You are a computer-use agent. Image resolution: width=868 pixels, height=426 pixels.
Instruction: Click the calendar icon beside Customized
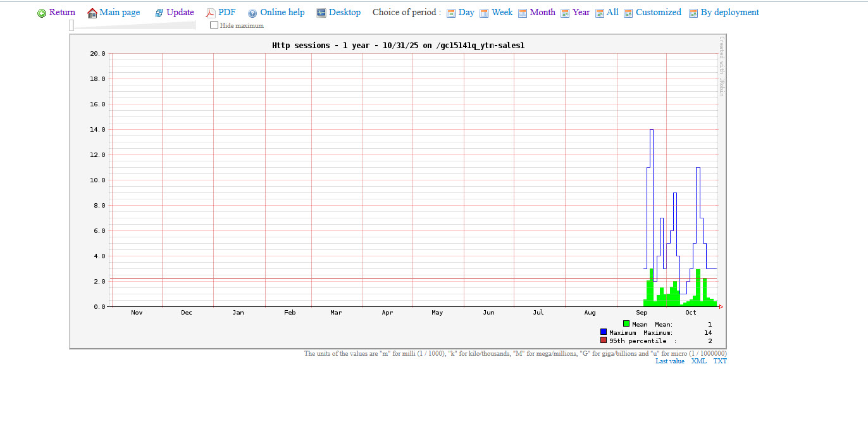(x=628, y=13)
